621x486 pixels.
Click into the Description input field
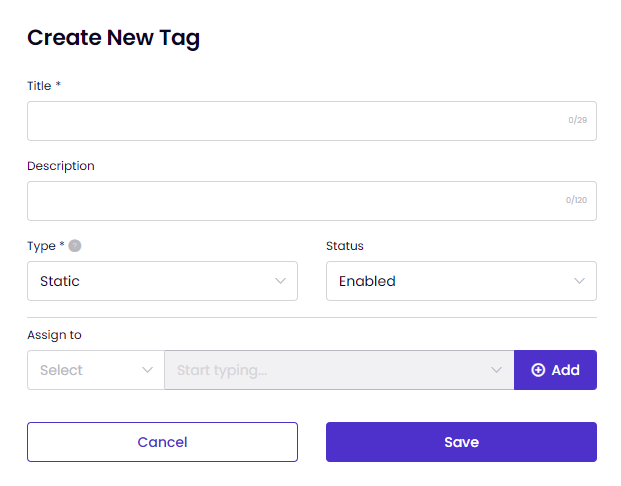(x=312, y=201)
